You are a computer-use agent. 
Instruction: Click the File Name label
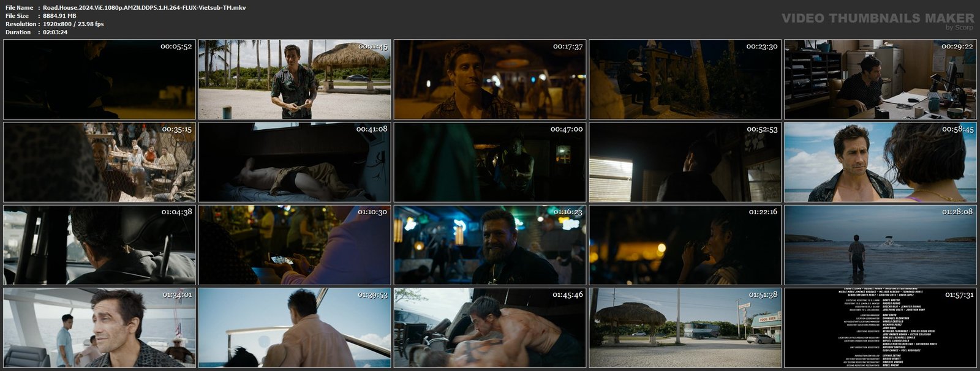pyautogui.click(x=19, y=7)
